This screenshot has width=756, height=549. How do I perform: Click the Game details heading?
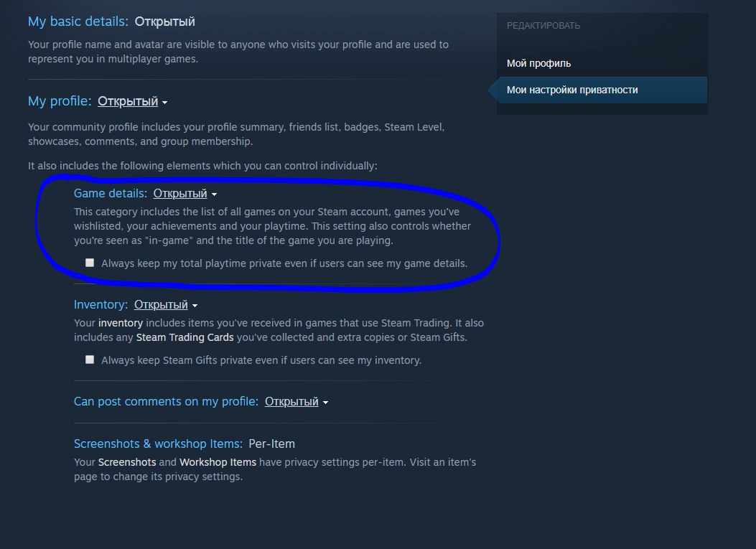click(111, 193)
